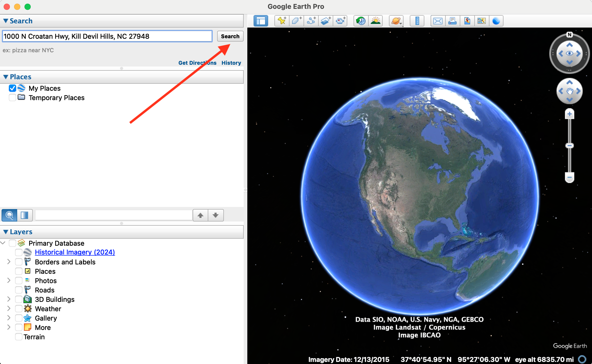Hide the sidebar using the toolbar button
The image size is (592, 364).
[261, 21]
